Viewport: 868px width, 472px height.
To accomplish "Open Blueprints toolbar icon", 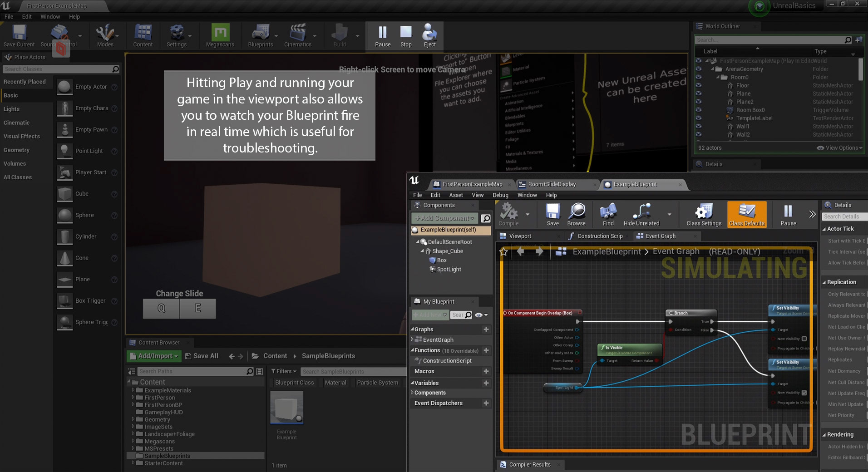I will 261,35.
